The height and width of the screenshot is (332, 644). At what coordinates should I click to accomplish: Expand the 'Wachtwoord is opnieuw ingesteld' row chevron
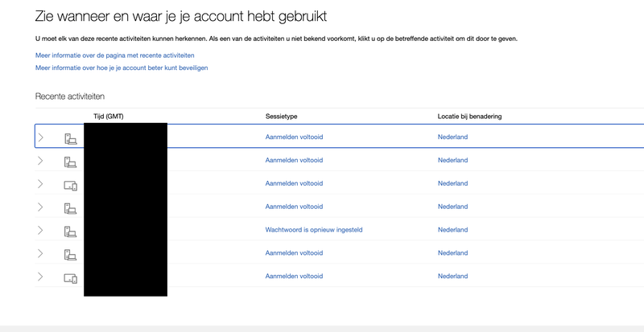pyautogui.click(x=40, y=230)
